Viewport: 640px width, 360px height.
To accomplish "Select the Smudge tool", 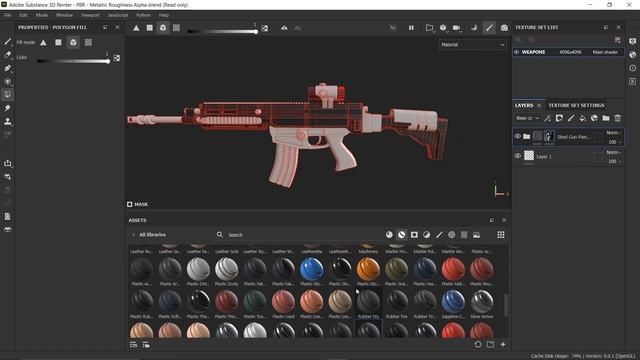I will coord(8,108).
